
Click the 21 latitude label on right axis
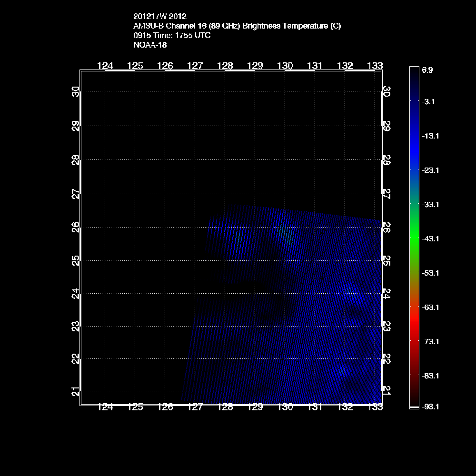[x=387, y=390]
